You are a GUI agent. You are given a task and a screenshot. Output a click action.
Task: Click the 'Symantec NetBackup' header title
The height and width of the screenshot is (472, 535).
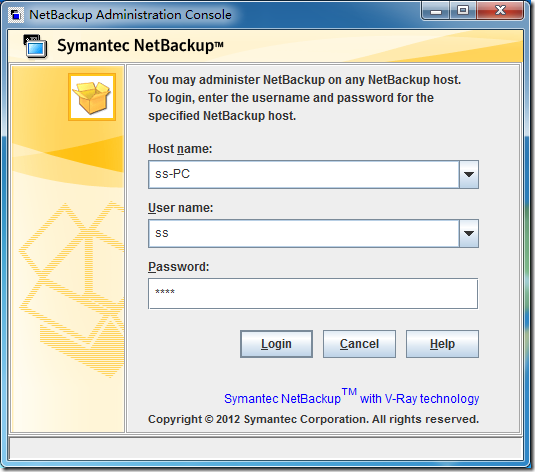pyautogui.click(x=140, y=45)
